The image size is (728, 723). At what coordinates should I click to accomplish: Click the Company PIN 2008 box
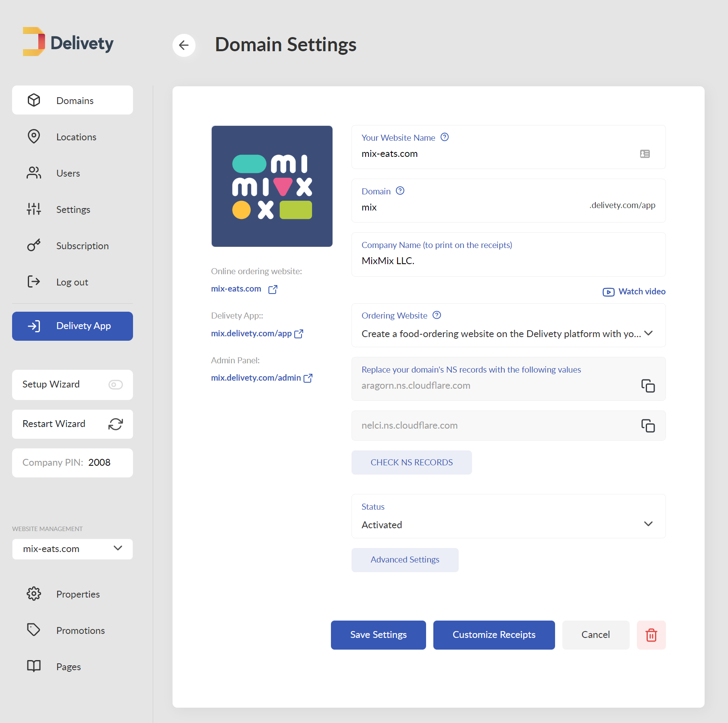coord(73,463)
